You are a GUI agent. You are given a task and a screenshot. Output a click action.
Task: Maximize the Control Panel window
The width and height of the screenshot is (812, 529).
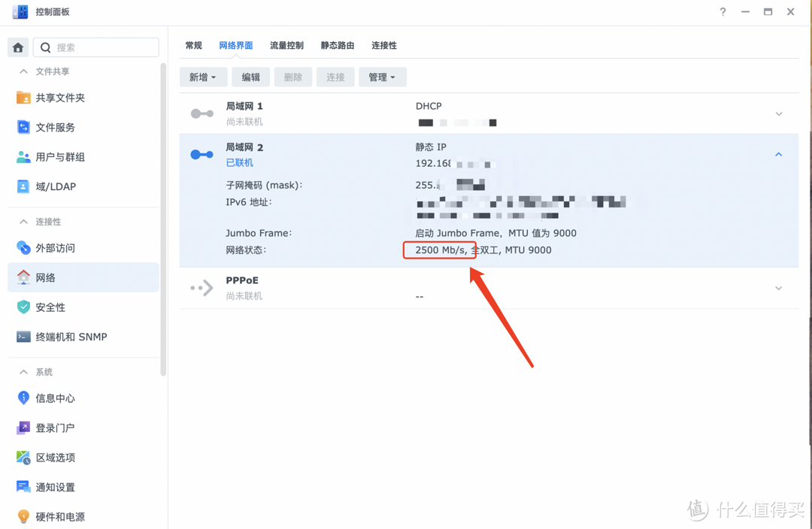(x=768, y=12)
